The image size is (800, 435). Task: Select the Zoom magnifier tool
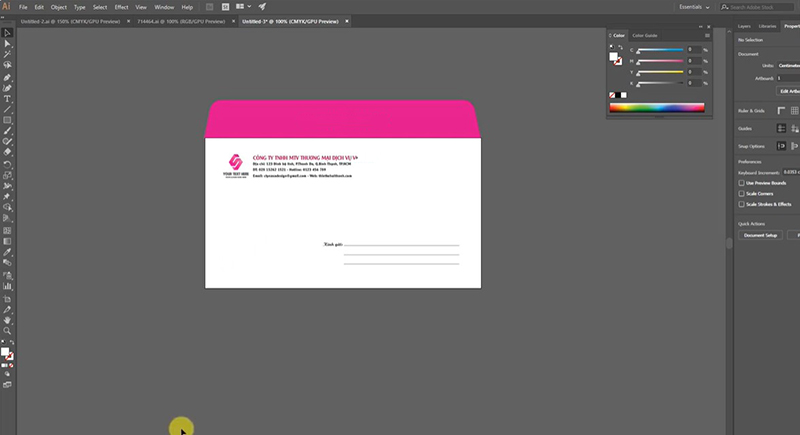pos(8,330)
